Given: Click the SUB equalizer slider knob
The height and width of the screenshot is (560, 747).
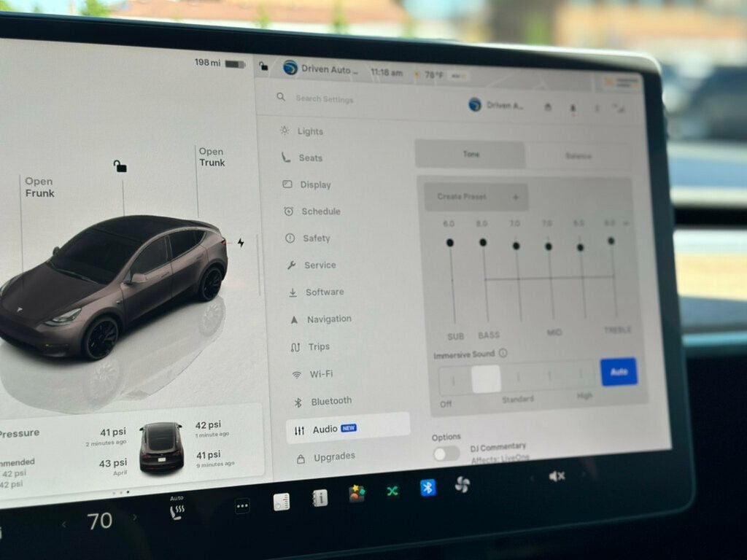Looking at the screenshot, I should pos(449,243).
